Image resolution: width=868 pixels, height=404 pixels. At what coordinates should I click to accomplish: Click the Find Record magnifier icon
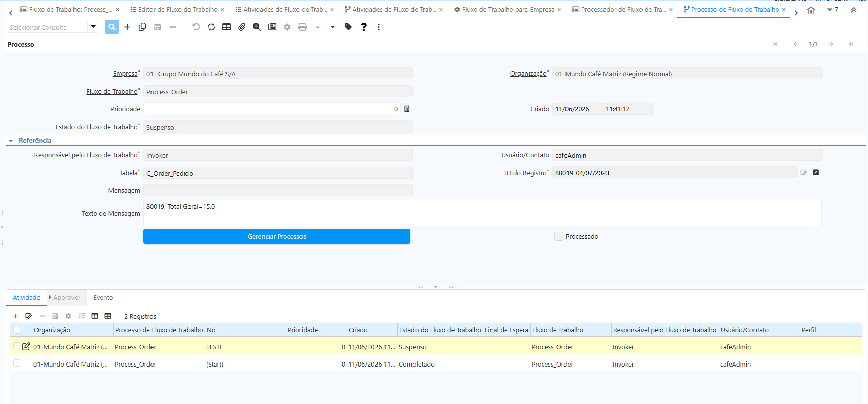pos(112,27)
